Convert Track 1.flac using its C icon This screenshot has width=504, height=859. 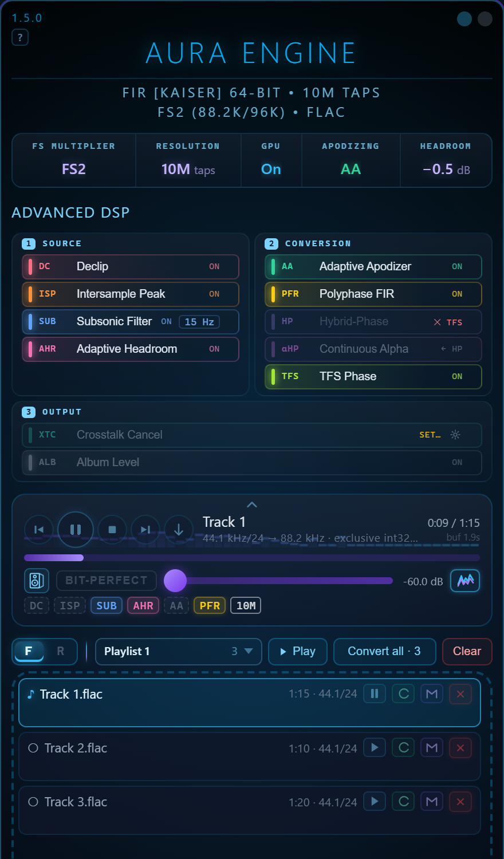point(403,693)
